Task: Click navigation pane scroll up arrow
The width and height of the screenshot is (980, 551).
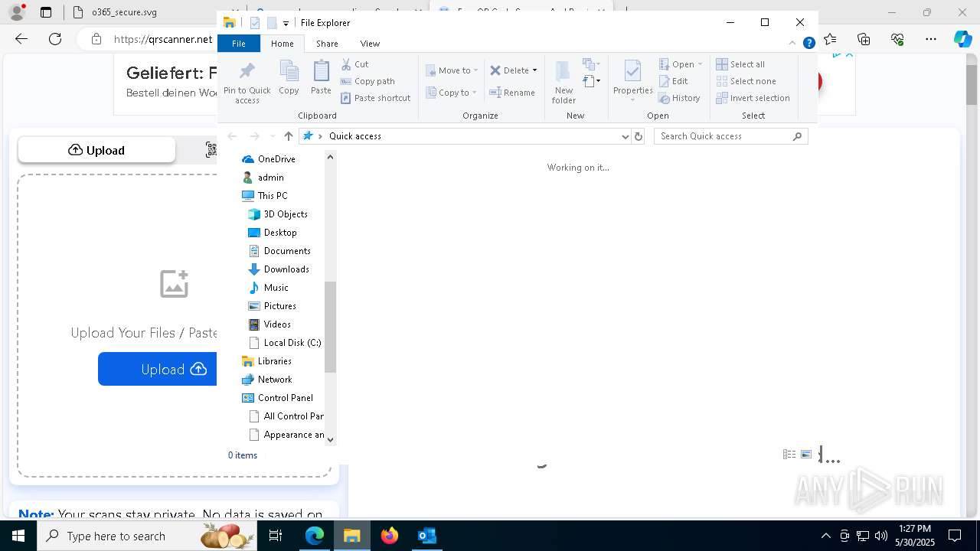Action: 331,157
